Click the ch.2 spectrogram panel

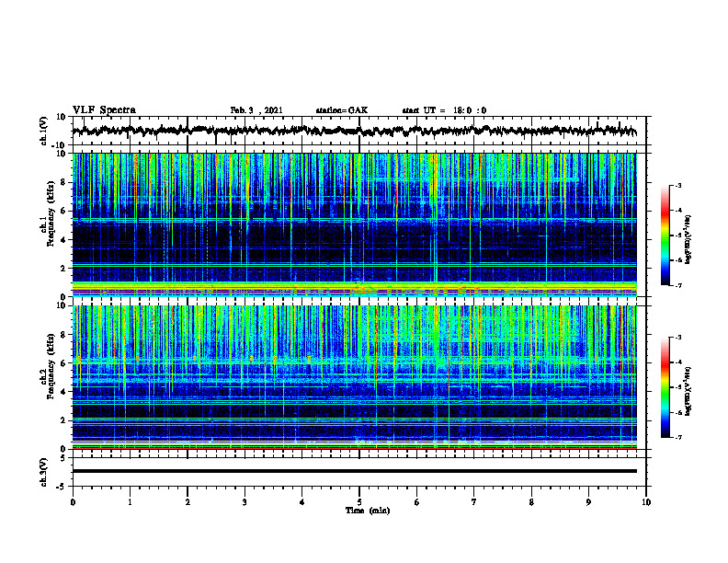point(355,377)
